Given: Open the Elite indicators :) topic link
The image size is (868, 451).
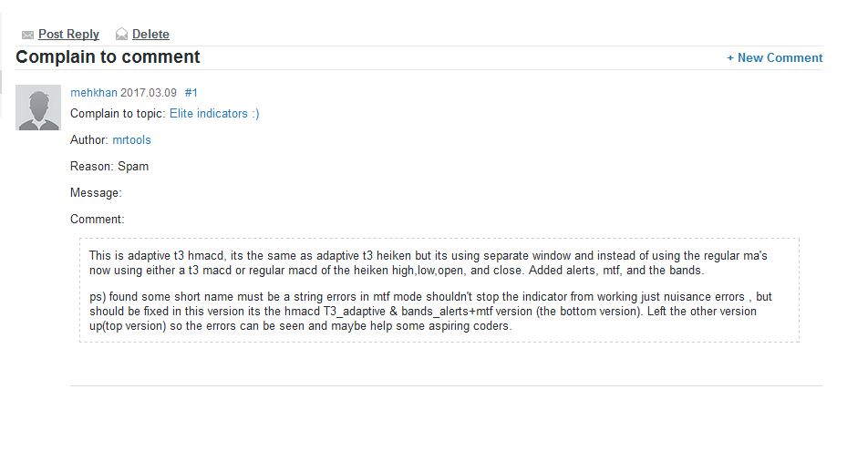Looking at the screenshot, I should pos(214,114).
